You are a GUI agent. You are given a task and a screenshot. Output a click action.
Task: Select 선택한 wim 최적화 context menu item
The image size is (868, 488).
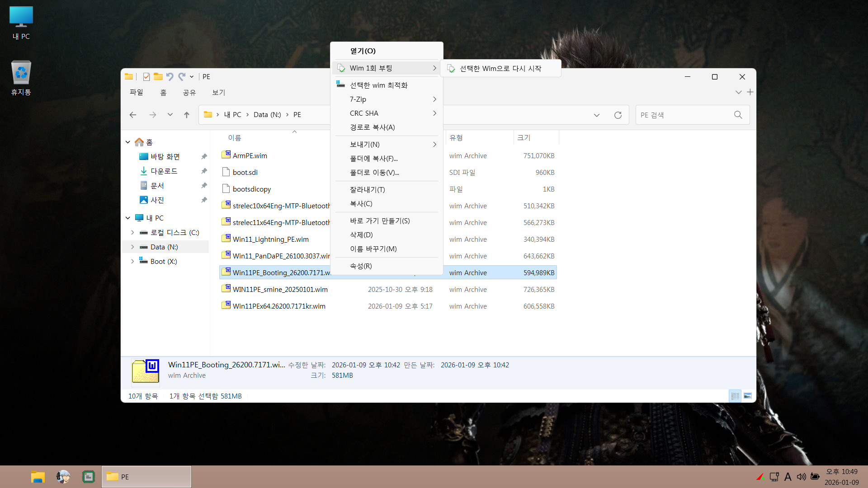pyautogui.click(x=378, y=85)
